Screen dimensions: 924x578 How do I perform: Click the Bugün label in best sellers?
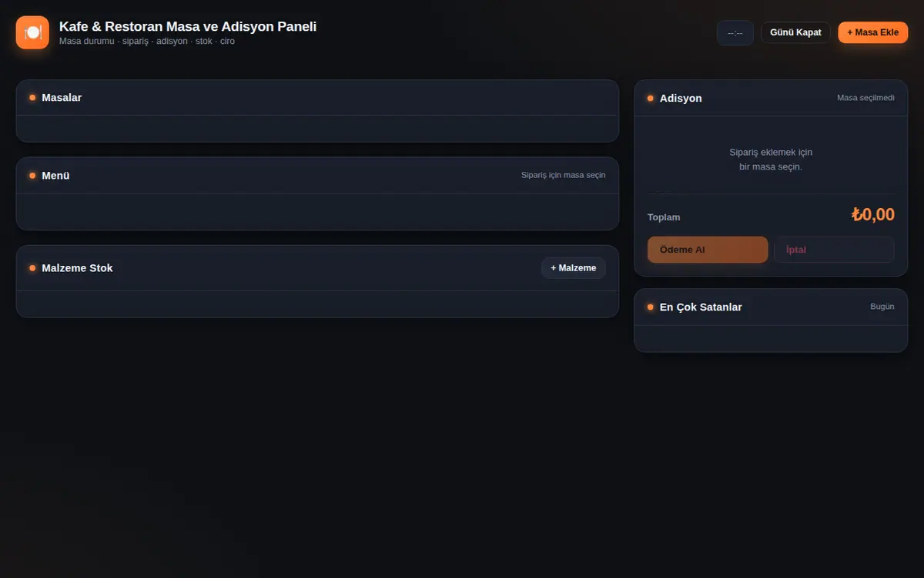point(882,307)
